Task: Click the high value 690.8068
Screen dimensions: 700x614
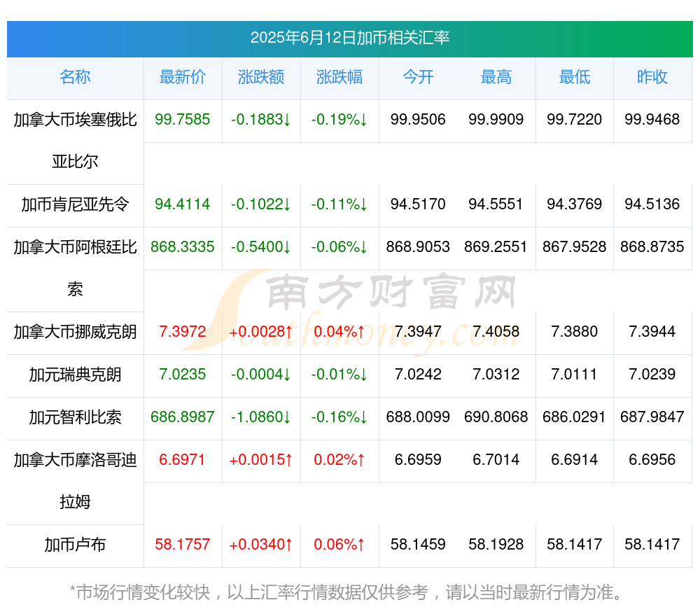Action: pos(496,417)
